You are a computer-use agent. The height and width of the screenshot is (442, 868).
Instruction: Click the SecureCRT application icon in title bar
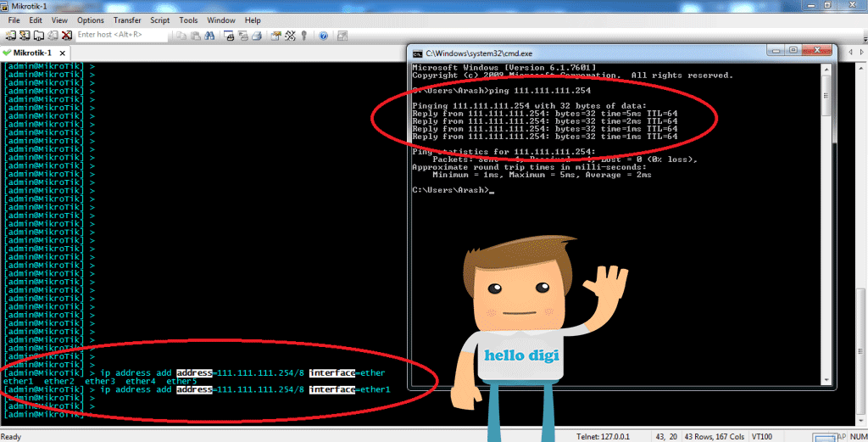point(4,6)
